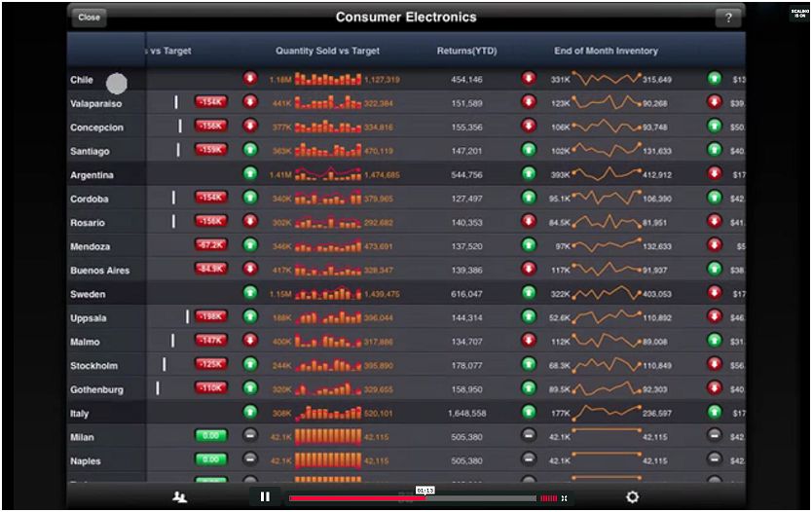Click Italy's green arrow right of Returns value
Viewport: 812px width, 512px height.
(x=529, y=412)
